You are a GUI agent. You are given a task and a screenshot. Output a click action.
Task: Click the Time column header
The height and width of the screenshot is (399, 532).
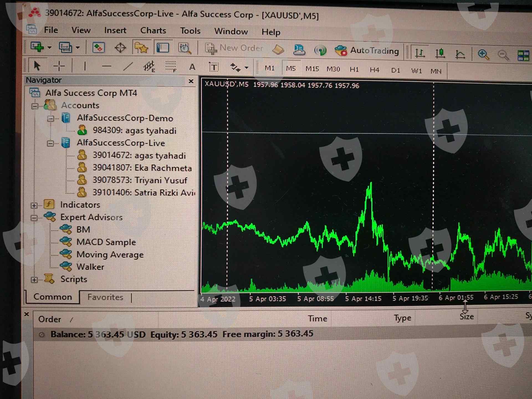pos(317,319)
